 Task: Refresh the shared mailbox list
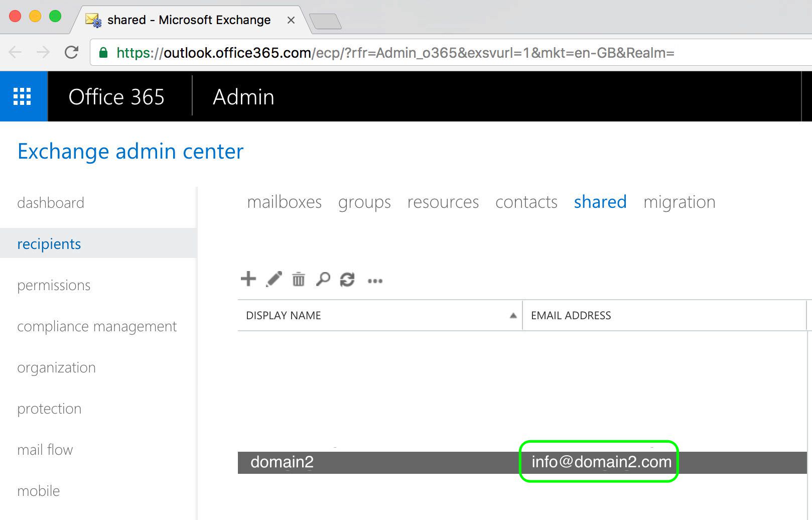347,280
